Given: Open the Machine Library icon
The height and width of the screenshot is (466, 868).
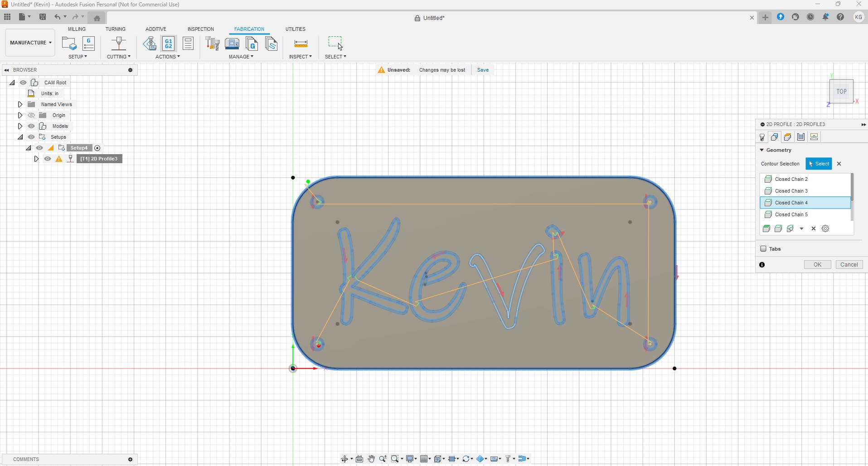Looking at the screenshot, I should pos(232,43).
